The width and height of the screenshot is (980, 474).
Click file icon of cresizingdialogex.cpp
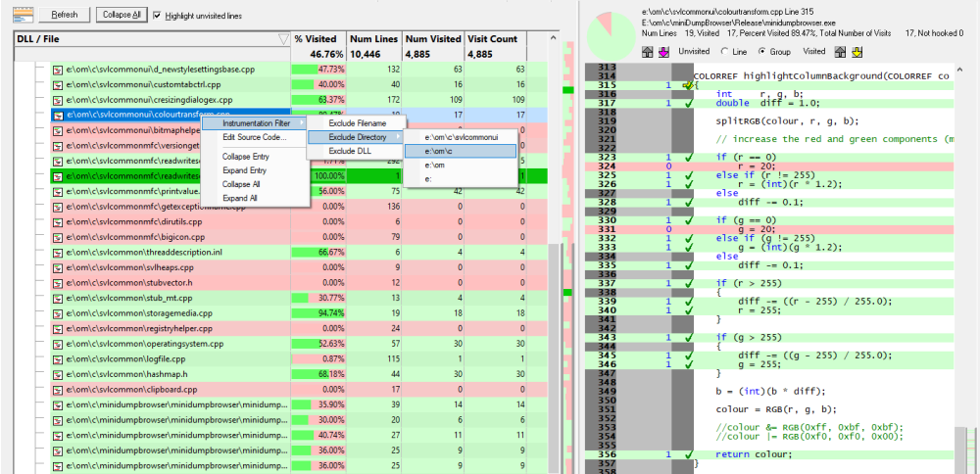[x=58, y=100]
